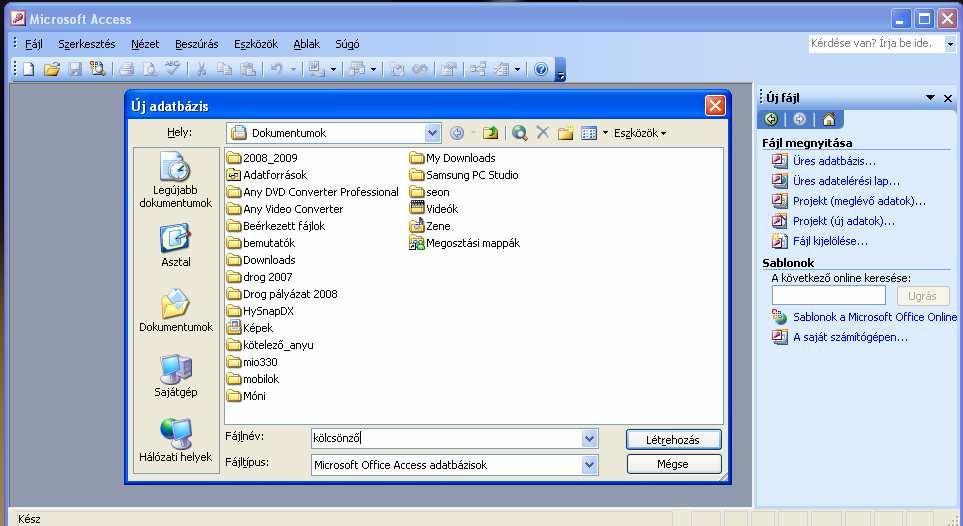The height and width of the screenshot is (526, 963).
Task: Open the help question box dropdown arrow
Action: [950, 44]
